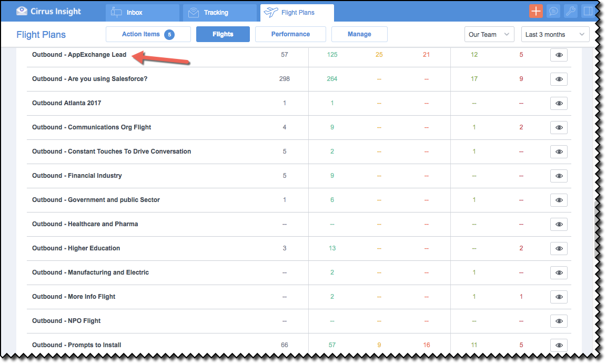606x364 pixels.
Task: View Outbound - NPO Flight eye icon
Action: pyautogui.click(x=559, y=321)
